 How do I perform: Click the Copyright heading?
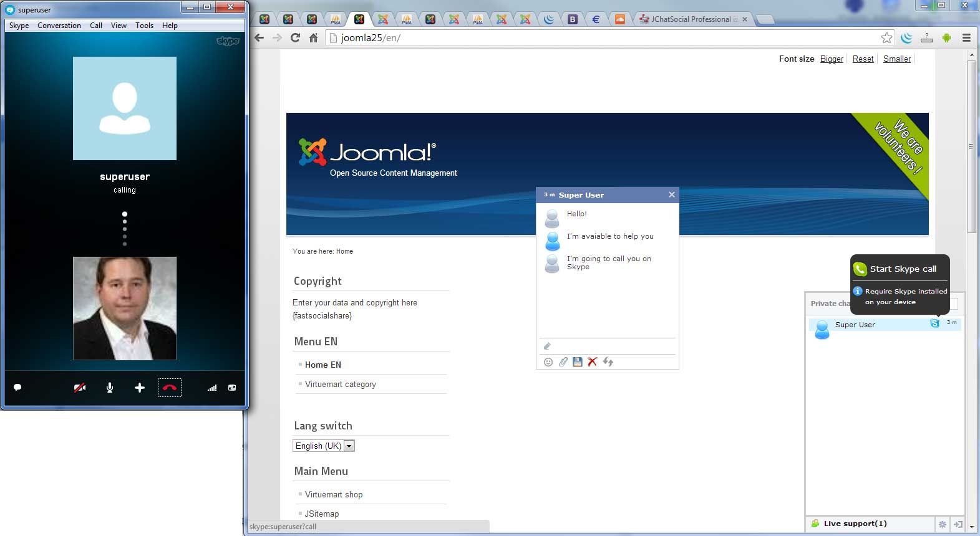(x=318, y=281)
